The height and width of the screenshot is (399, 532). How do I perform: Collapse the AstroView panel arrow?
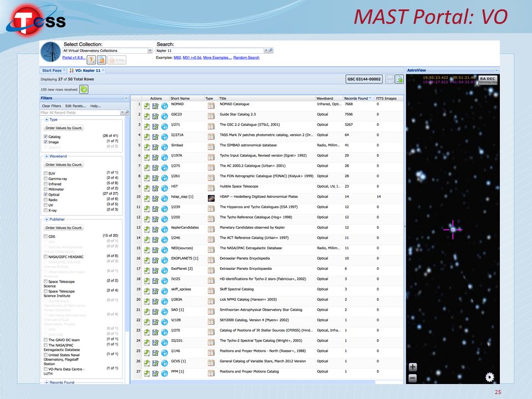click(x=497, y=70)
